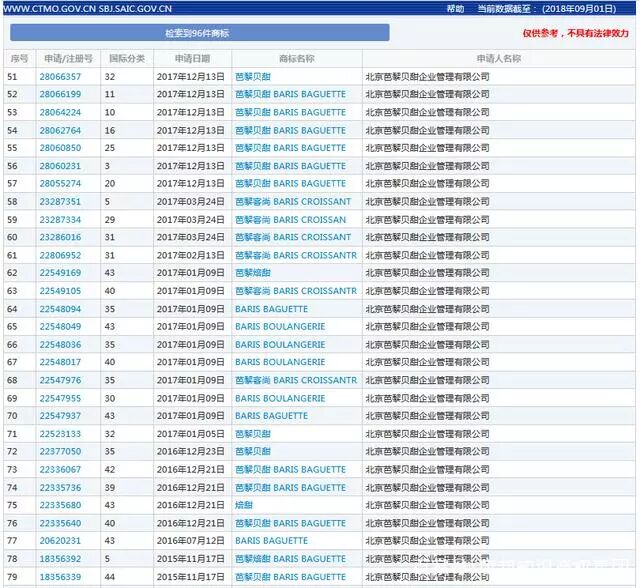
Task: Open registration number 22547976
Action: pos(60,380)
